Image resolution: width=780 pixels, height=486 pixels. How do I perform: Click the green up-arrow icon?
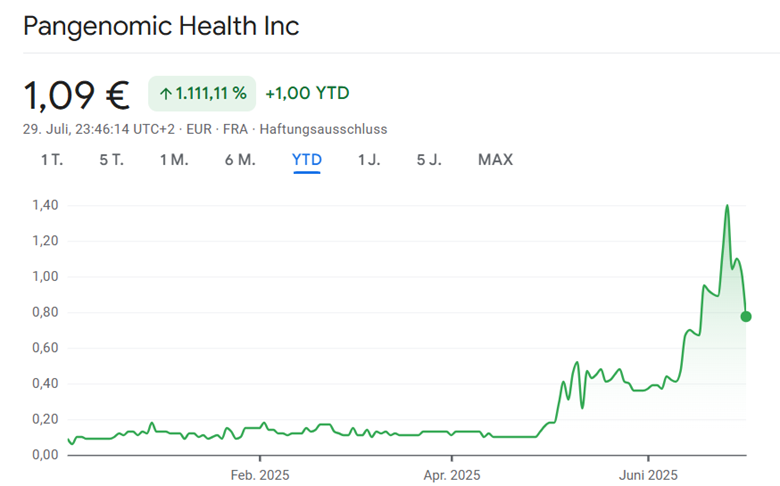166,93
